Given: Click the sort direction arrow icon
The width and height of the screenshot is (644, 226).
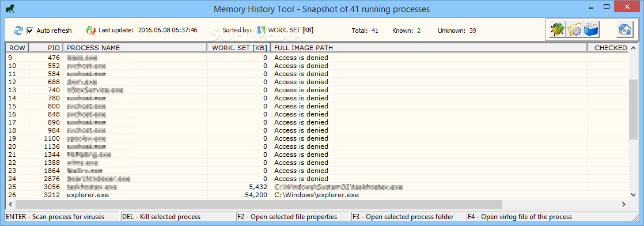Looking at the screenshot, I should click(260, 30).
